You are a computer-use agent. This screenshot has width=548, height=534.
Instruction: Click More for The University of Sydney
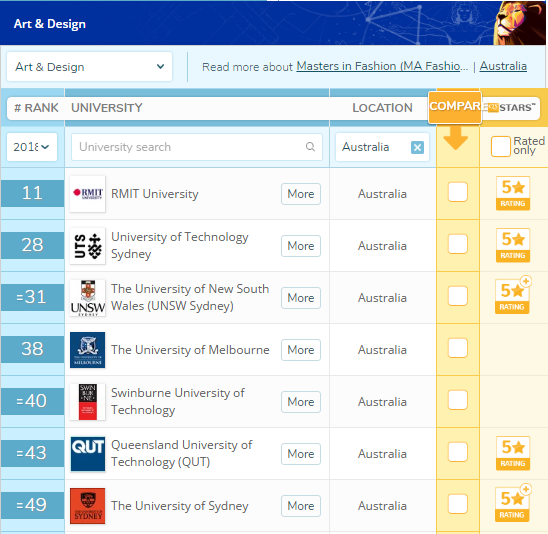pyautogui.click(x=301, y=506)
